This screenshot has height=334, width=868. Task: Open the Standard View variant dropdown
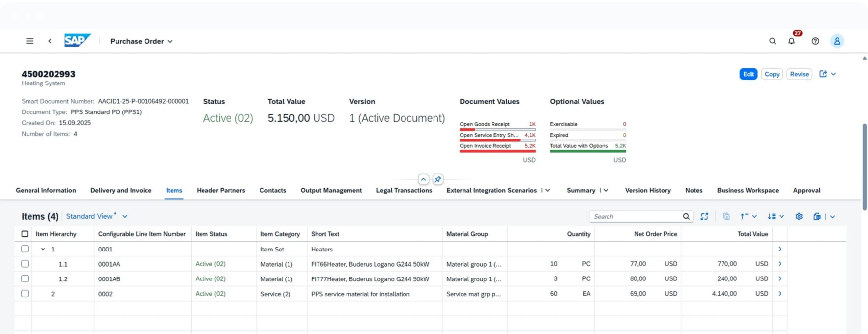tap(125, 216)
